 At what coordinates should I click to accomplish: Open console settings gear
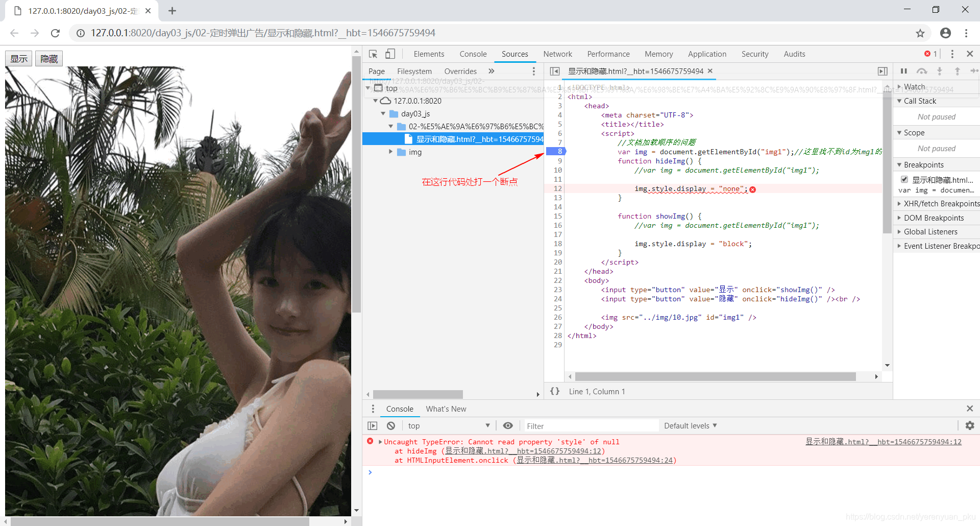[x=970, y=425]
